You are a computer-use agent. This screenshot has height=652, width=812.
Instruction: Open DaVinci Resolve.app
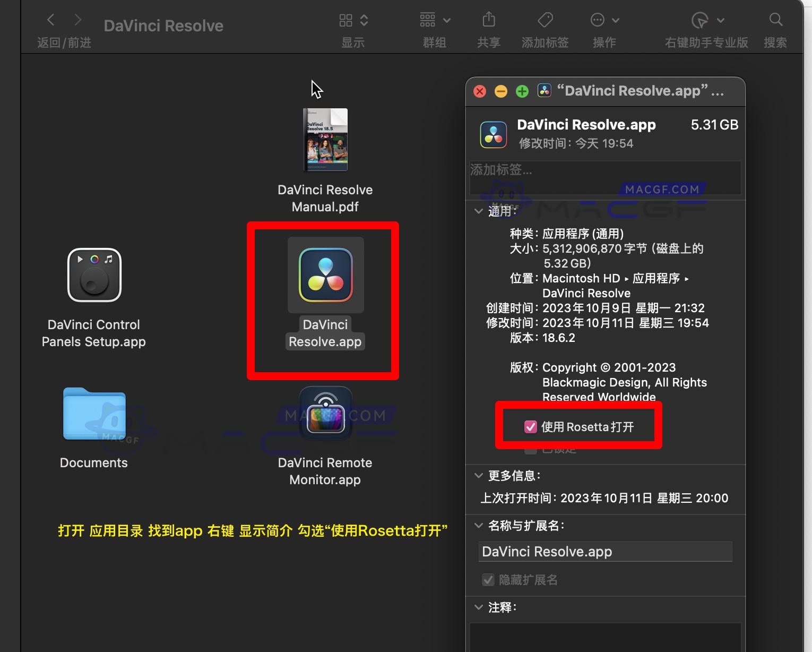point(325,274)
